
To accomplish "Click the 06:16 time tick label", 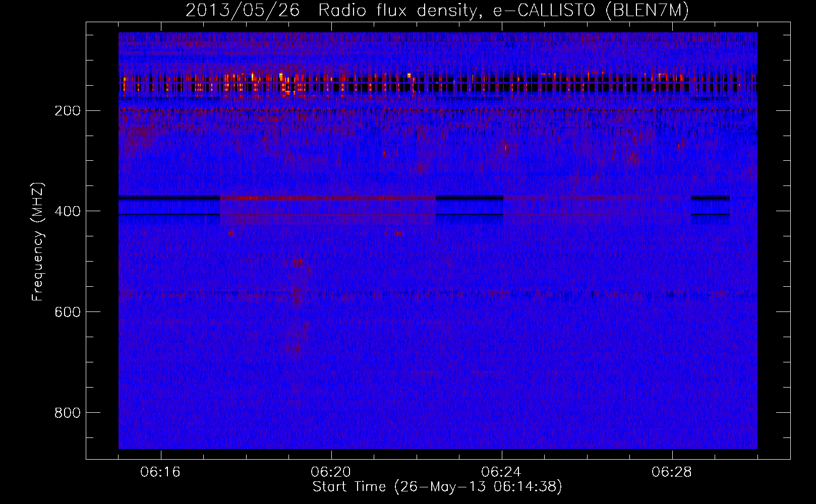I will pyautogui.click(x=160, y=472).
